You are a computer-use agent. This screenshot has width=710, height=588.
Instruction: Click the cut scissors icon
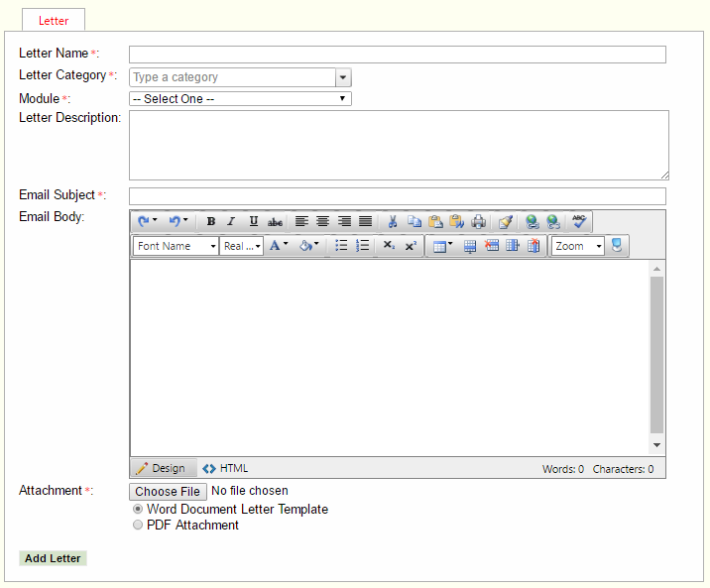click(393, 221)
